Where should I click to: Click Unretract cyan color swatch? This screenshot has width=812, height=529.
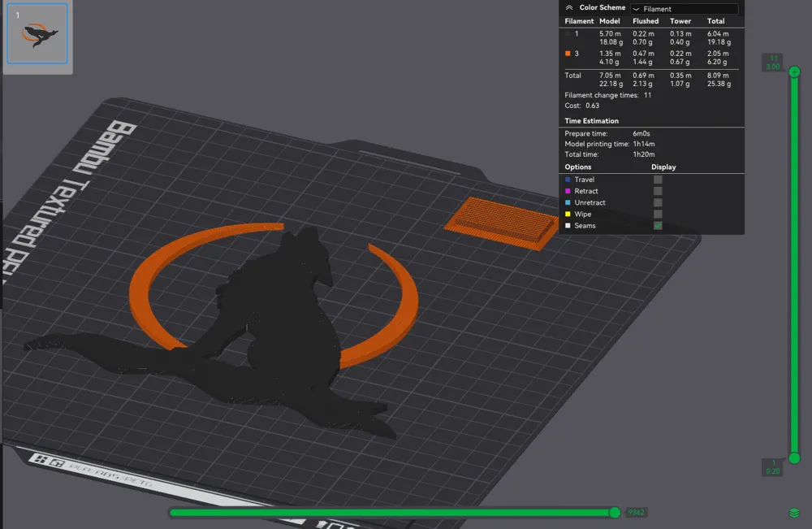coord(568,202)
